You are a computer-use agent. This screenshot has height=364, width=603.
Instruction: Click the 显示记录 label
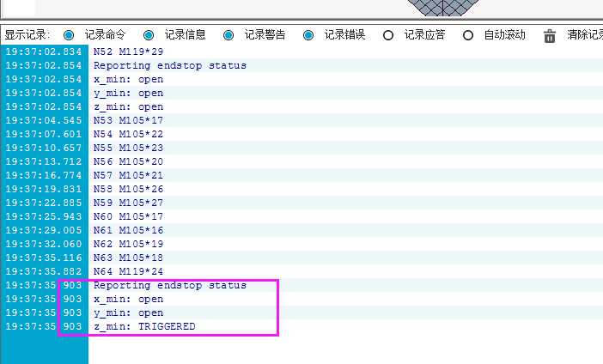point(27,35)
